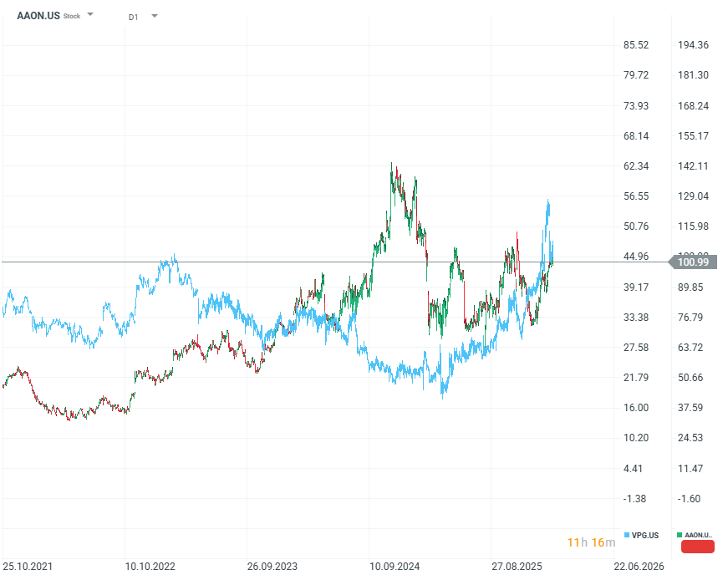Click the D1 interval label
728x580 pixels.
[x=134, y=17]
